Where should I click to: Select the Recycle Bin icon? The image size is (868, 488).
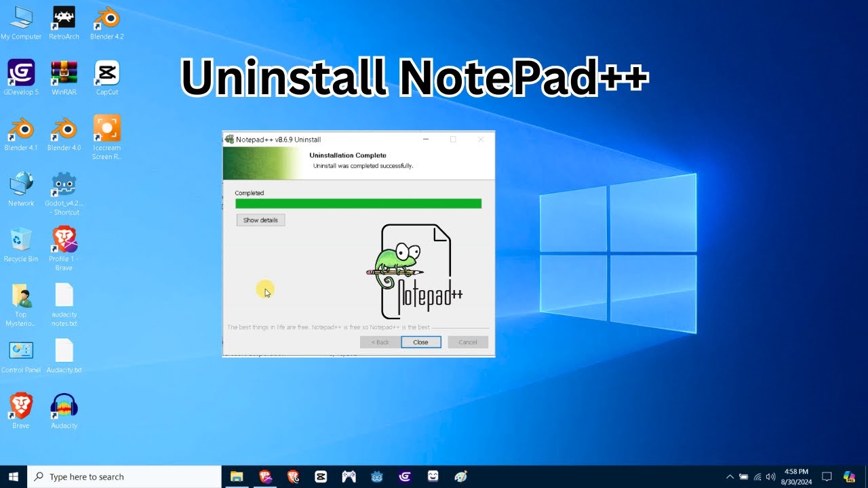pos(21,244)
